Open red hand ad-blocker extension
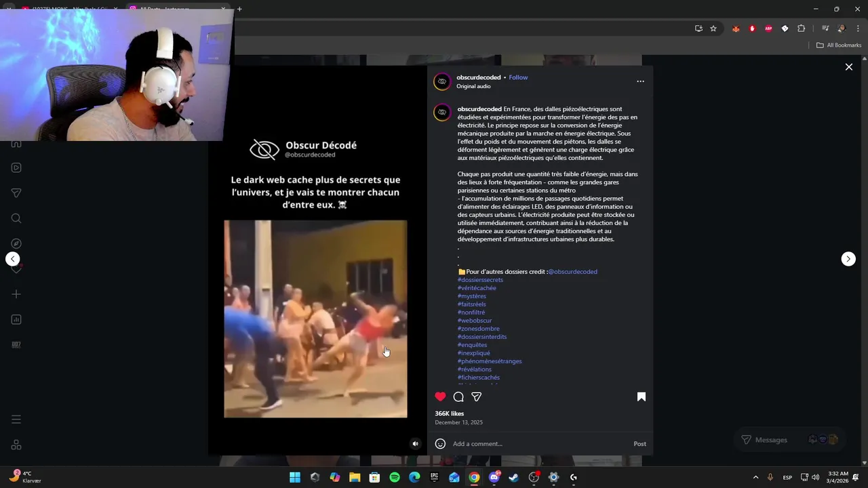The width and height of the screenshot is (868, 488). (752, 28)
